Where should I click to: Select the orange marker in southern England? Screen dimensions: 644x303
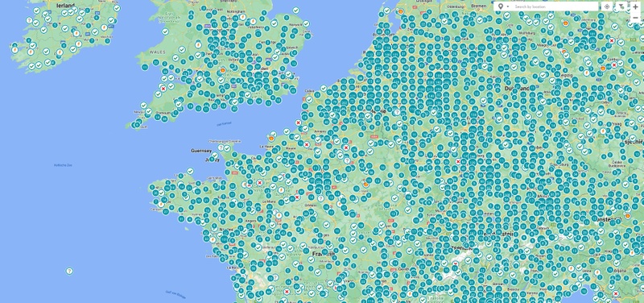pos(223,70)
